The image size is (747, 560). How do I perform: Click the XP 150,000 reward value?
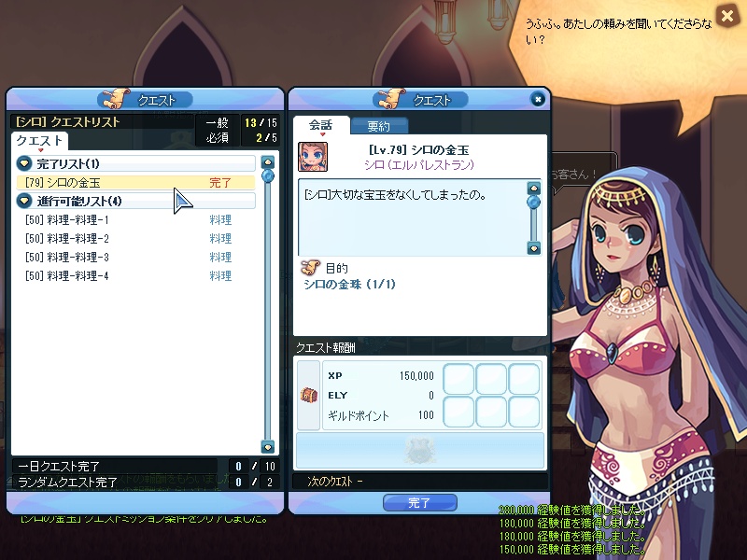[x=416, y=376]
